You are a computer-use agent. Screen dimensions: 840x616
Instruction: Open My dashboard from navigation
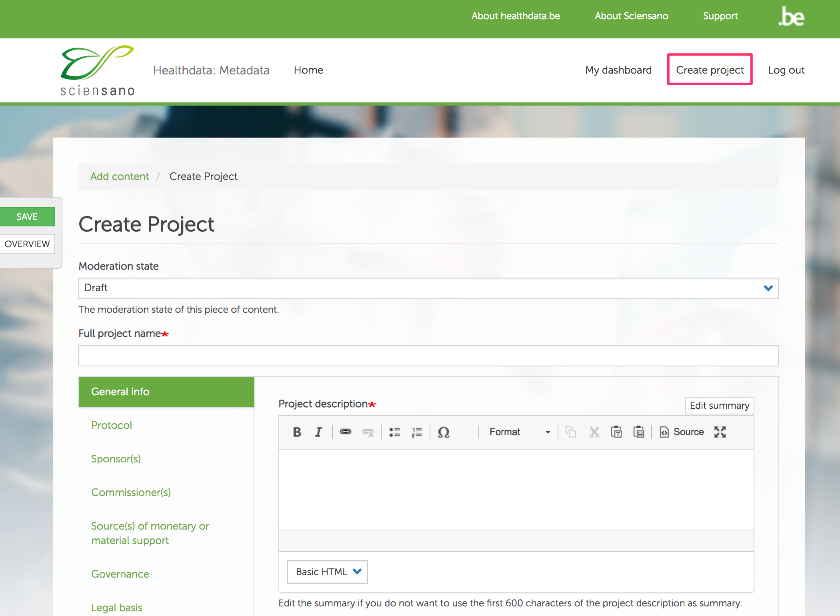618,70
